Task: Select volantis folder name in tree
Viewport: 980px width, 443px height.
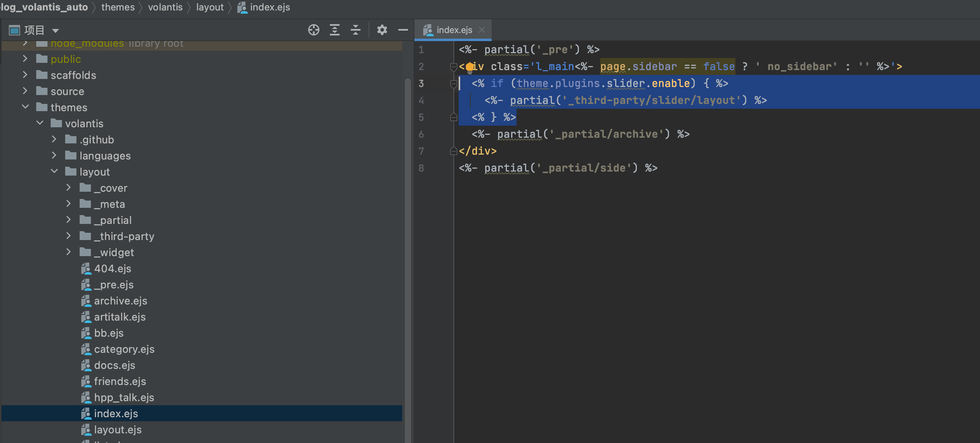Action: click(x=84, y=124)
